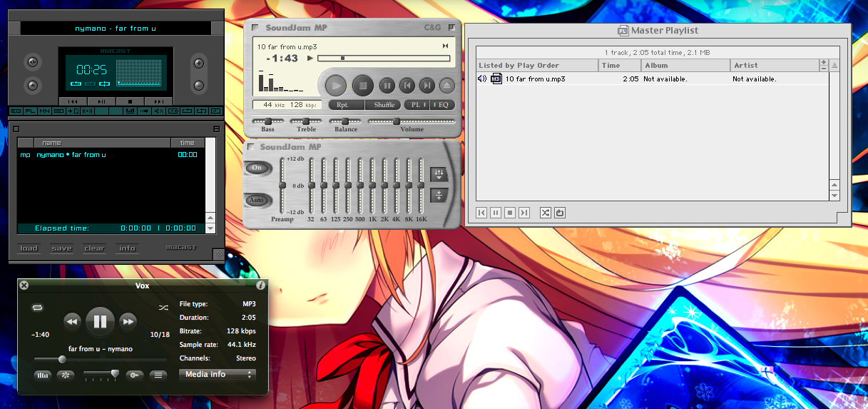The image size is (868, 409).
Task: Show the Vox playlist list icon
Action: [158, 375]
